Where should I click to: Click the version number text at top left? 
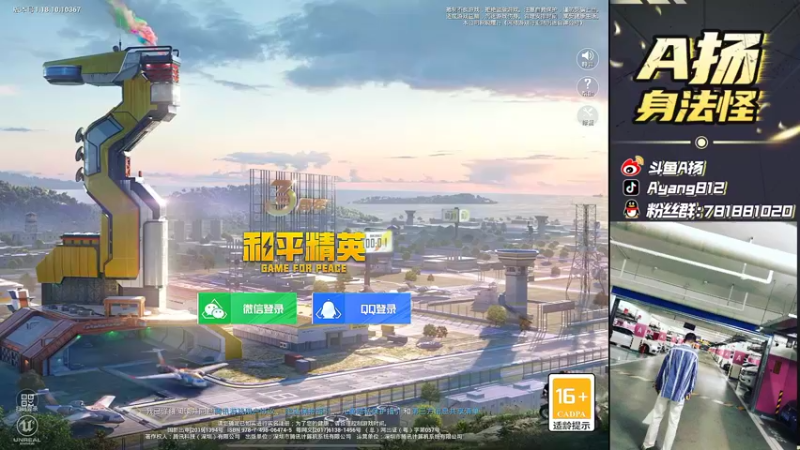46,9
